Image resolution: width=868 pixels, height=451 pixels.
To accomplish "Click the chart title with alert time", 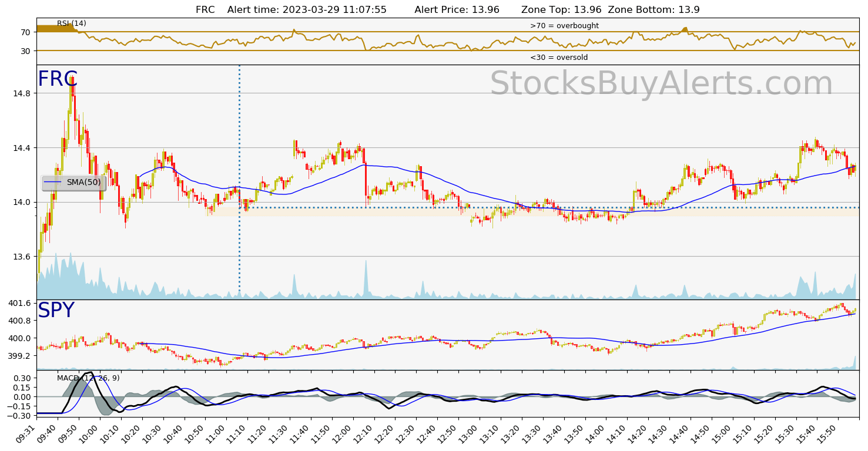I will click(x=447, y=9).
